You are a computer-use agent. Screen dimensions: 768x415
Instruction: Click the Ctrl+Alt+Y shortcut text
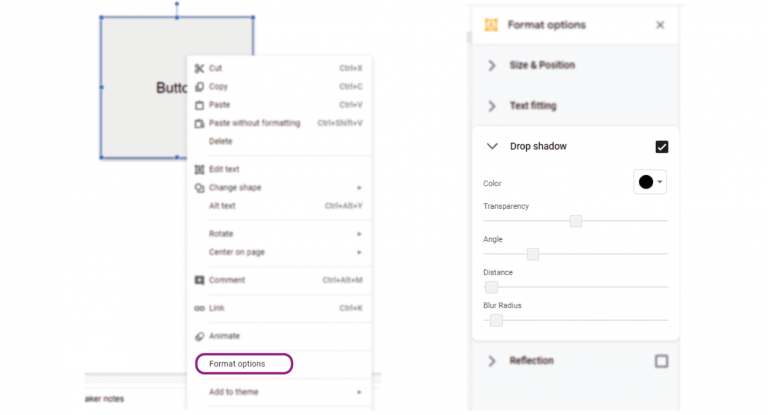coord(343,206)
